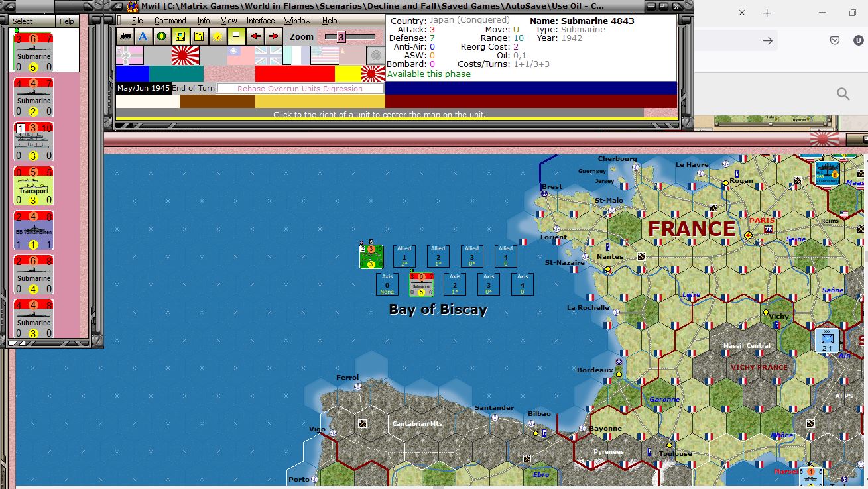Toggle the highlighted yellow 7-4 unit counter icon

click(180, 36)
